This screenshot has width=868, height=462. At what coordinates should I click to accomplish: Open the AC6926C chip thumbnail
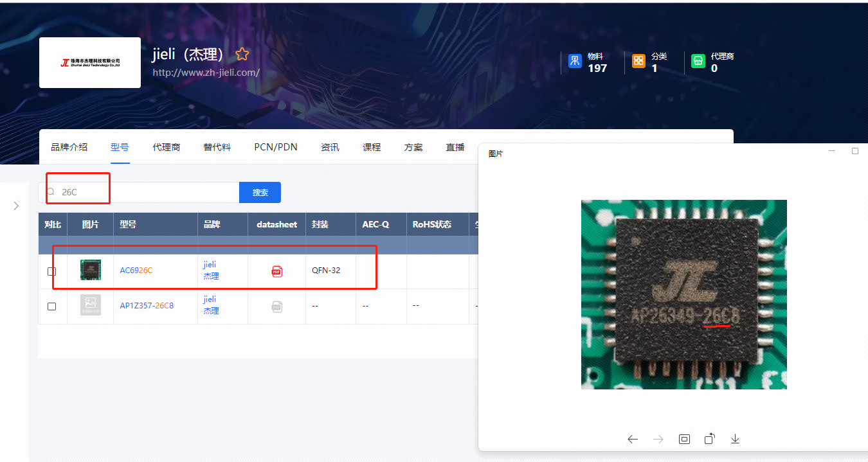[x=91, y=270]
